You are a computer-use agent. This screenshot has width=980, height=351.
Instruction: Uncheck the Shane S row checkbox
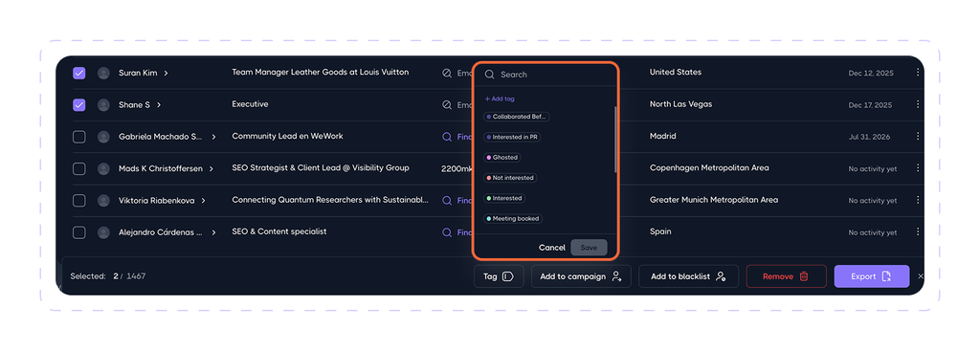(x=78, y=105)
